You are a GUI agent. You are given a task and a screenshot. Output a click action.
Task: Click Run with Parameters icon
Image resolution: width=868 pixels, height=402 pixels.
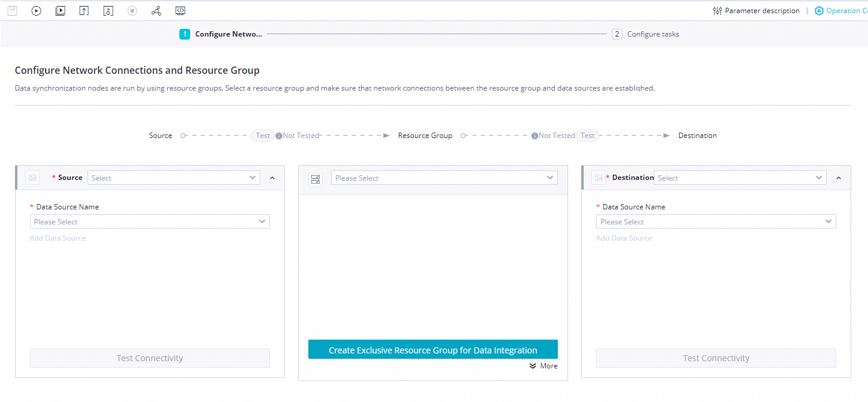point(60,10)
